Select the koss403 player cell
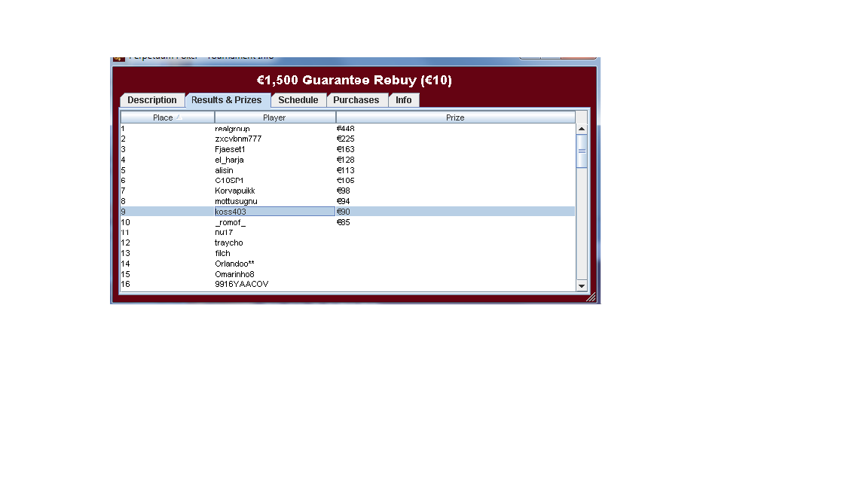 coord(231,212)
